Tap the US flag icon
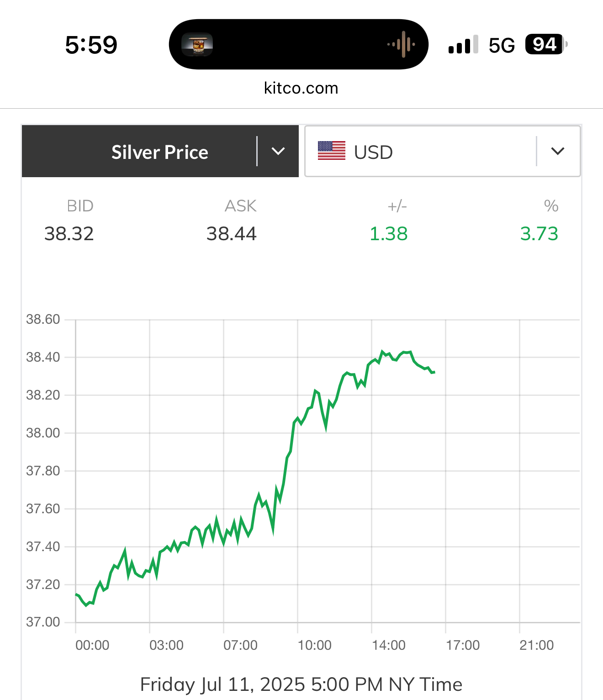This screenshot has height=700, width=603. (x=332, y=151)
